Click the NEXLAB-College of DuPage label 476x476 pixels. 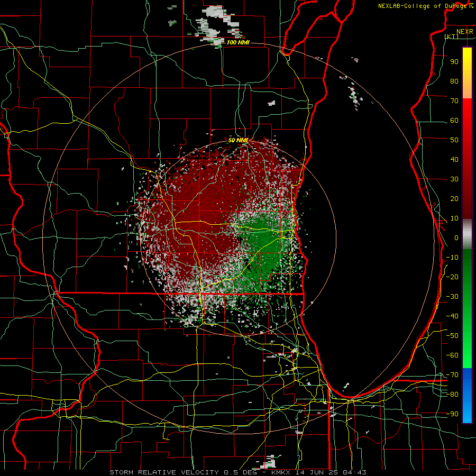tap(424, 6)
